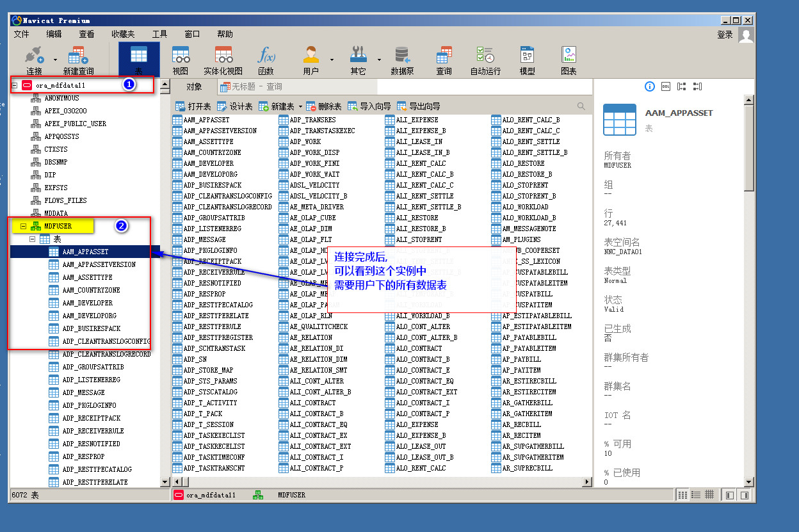Click the 导出向导 (Export Wizard) button

(419, 106)
